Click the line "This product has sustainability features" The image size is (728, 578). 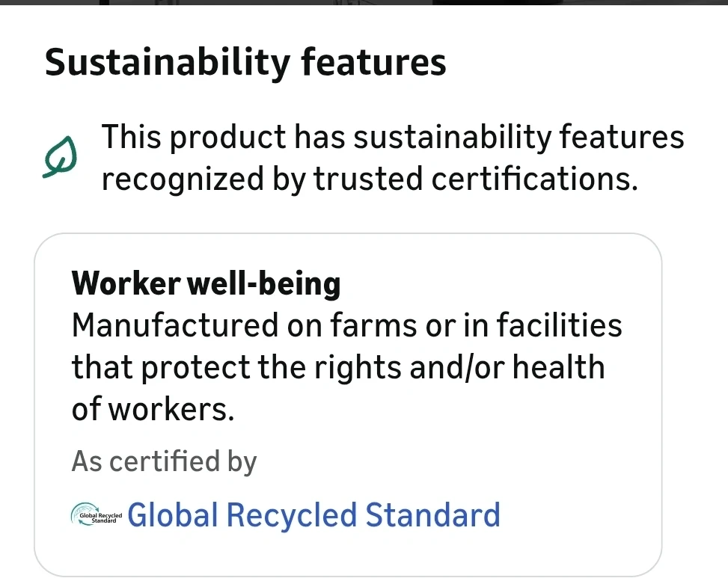click(392, 138)
